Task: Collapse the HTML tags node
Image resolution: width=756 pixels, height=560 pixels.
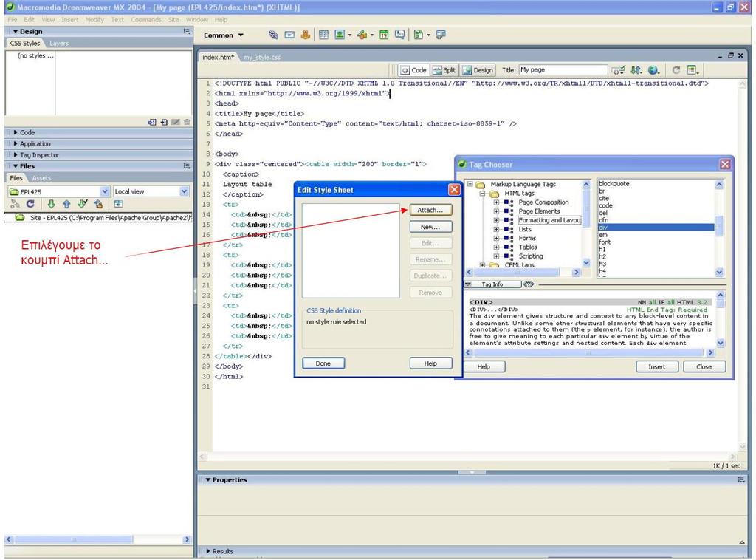Action: tap(482, 194)
